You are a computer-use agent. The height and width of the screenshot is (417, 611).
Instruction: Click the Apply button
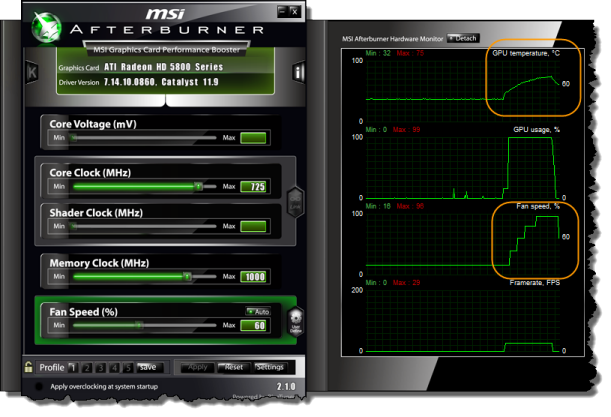coord(198,367)
